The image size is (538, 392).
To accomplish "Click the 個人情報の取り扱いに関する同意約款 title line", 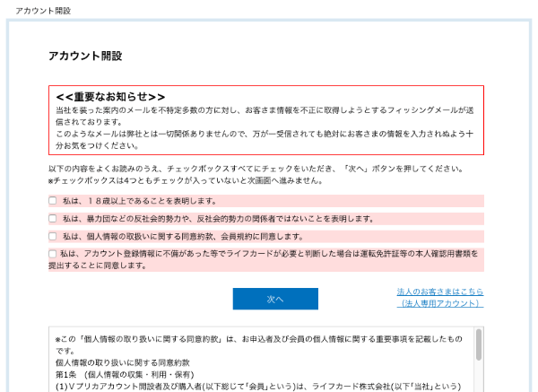I will coord(123,362).
